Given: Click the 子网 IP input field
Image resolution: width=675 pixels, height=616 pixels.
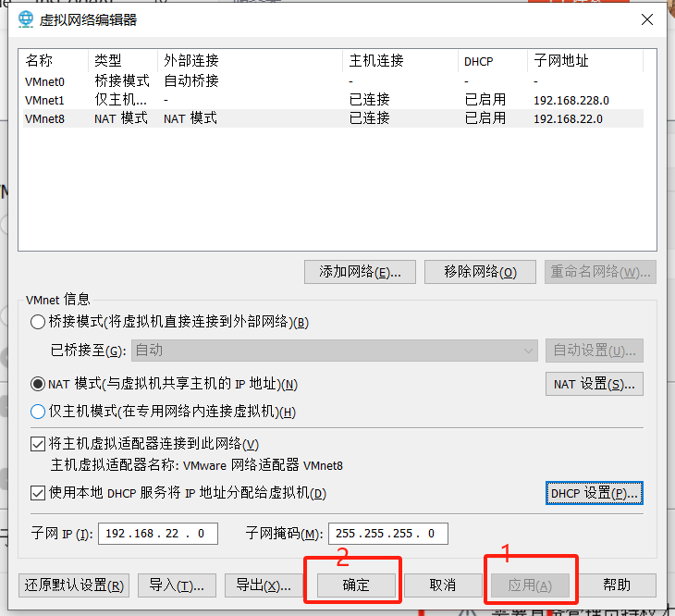Looking at the screenshot, I should [x=158, y=534].
